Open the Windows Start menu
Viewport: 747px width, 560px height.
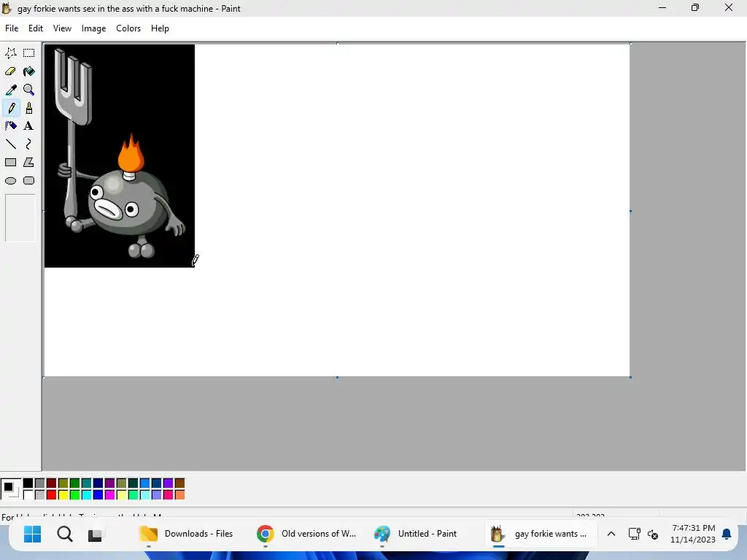[x=32, y=534]
